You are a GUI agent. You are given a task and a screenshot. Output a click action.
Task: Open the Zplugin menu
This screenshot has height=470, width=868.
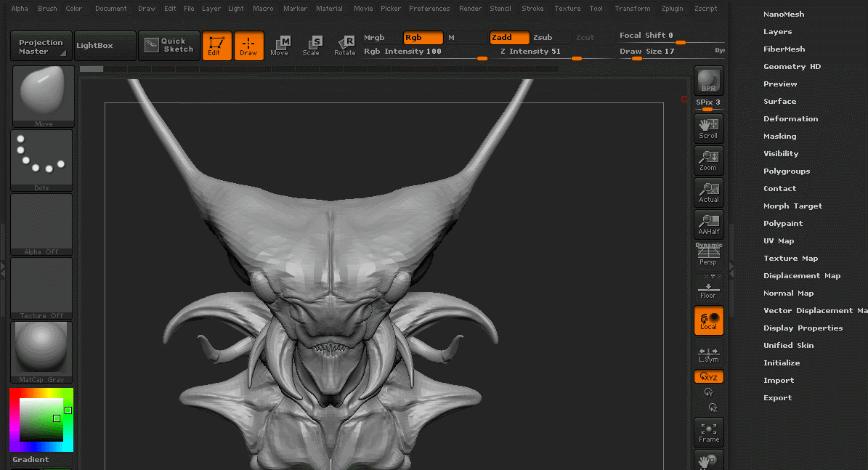coord(672,8)
